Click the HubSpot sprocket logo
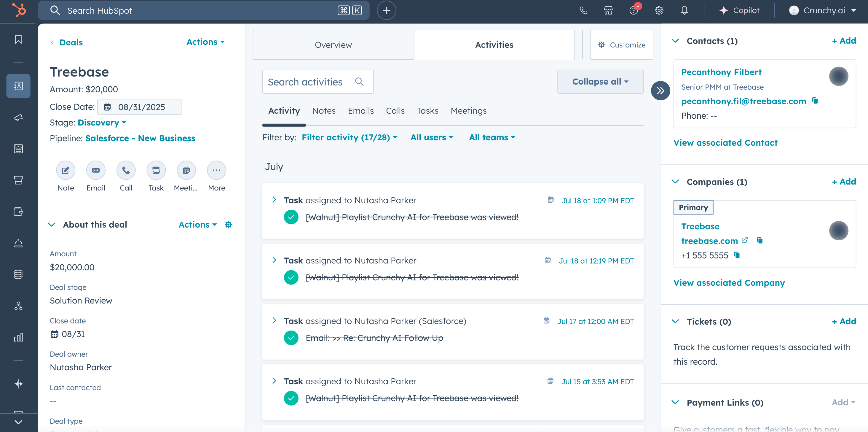Viewport: 868px width, 432px height. pyautogui.click(x=19, y=10)
